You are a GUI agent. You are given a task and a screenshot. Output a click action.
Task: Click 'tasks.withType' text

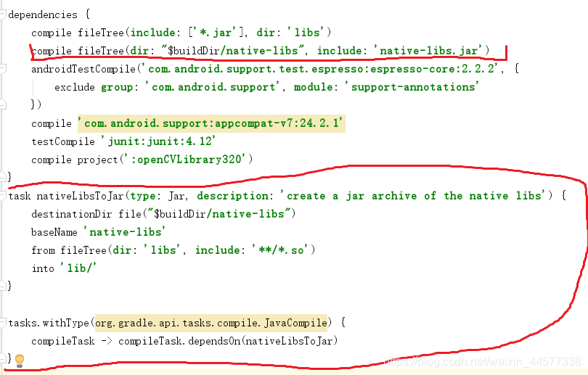coord(49,323)
